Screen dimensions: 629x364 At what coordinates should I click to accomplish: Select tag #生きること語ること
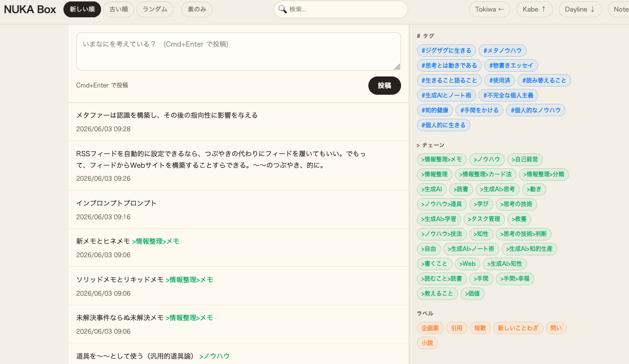(449, 80)
